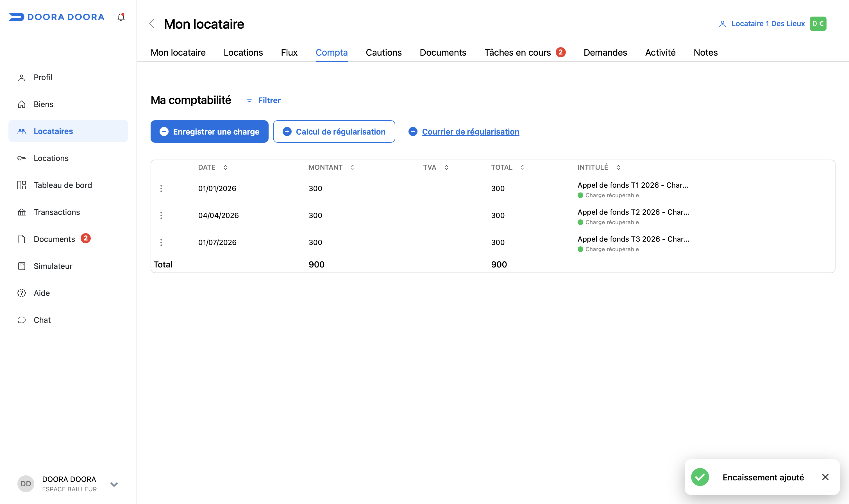Expand the DOORA DOORA account chevron
The width and height of the screenshot is (849, 504).
click(114, 484)
